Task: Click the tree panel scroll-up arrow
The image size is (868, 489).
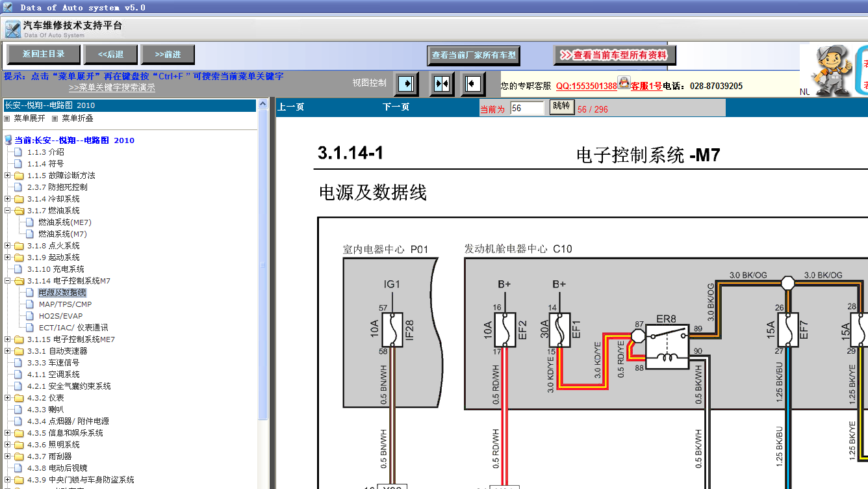Action: (263, 103)
